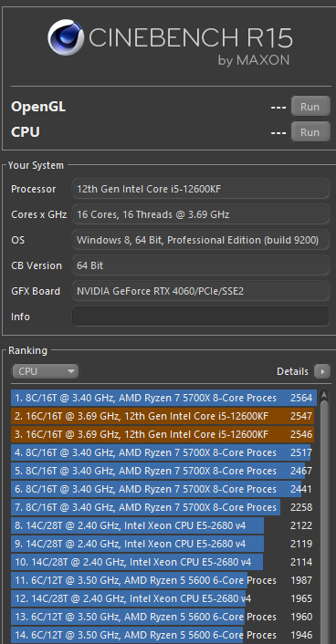Select ranking row 6 scoring 2441
This screenshot has width=336, height=644.
point(163,489)
